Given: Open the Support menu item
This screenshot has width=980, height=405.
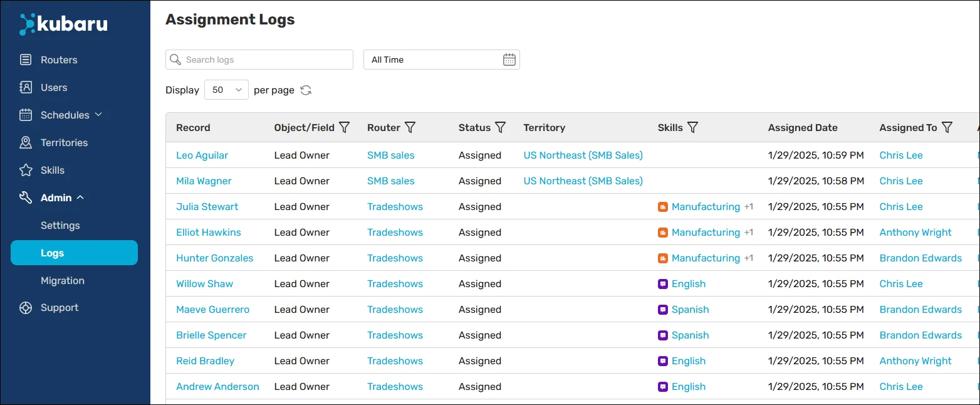Looking at the screenshot, I should click(x=60, y=308).
